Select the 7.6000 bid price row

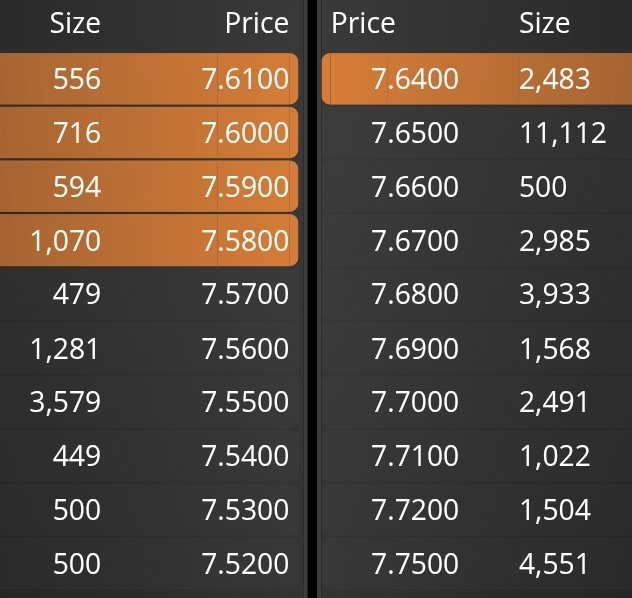[245, 133]
